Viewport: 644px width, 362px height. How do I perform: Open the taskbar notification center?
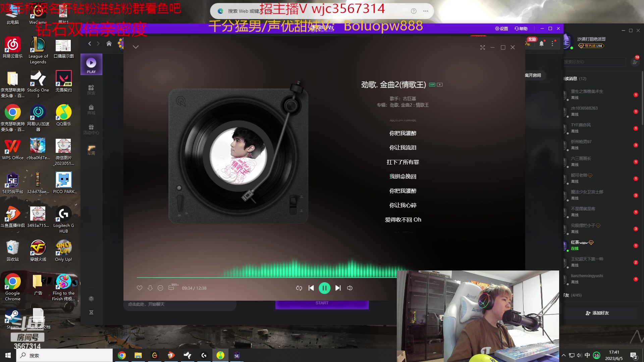pos(634,356)
